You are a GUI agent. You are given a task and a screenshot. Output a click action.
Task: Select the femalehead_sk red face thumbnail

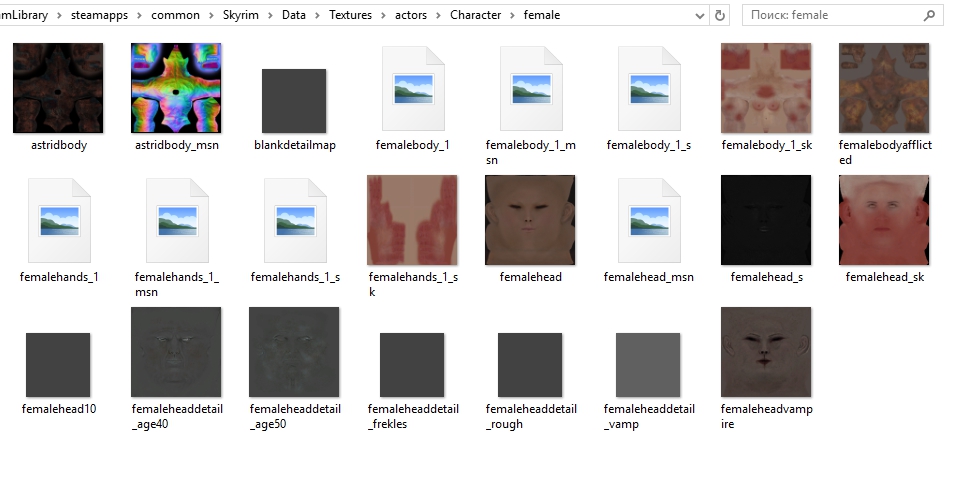click(x=884, y=220)
